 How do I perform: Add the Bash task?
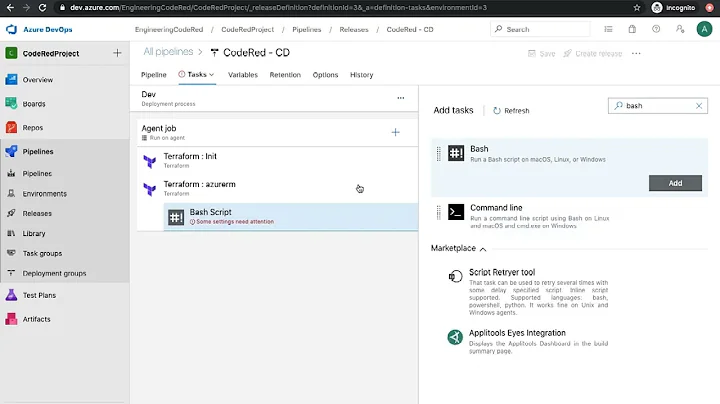click(675, 183)
